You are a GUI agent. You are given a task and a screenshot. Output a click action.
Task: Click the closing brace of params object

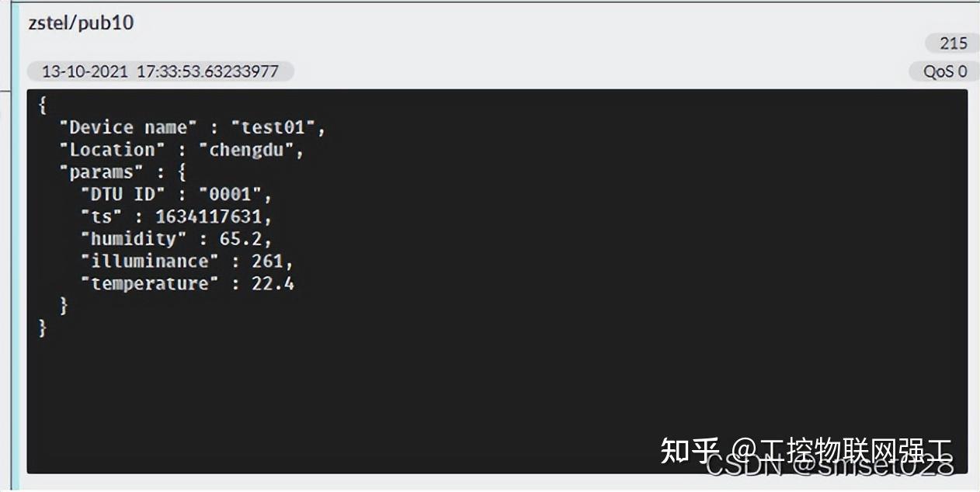click(64, 306)
